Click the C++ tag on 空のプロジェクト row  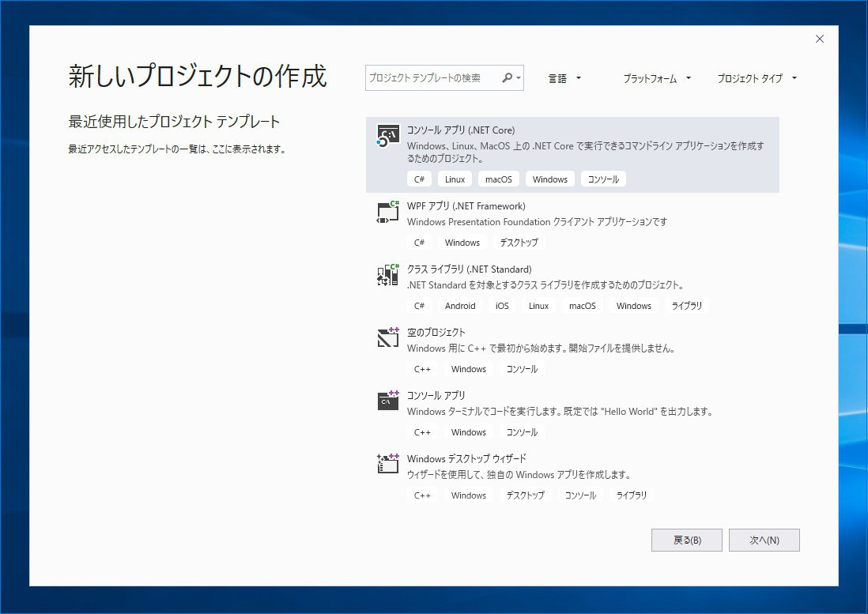(x=422, y=369)
